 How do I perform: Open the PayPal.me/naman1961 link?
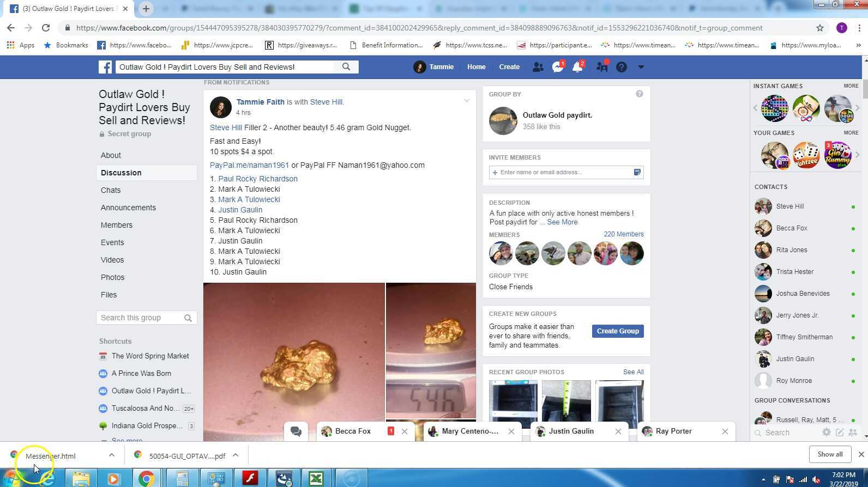tap(249, 165)
